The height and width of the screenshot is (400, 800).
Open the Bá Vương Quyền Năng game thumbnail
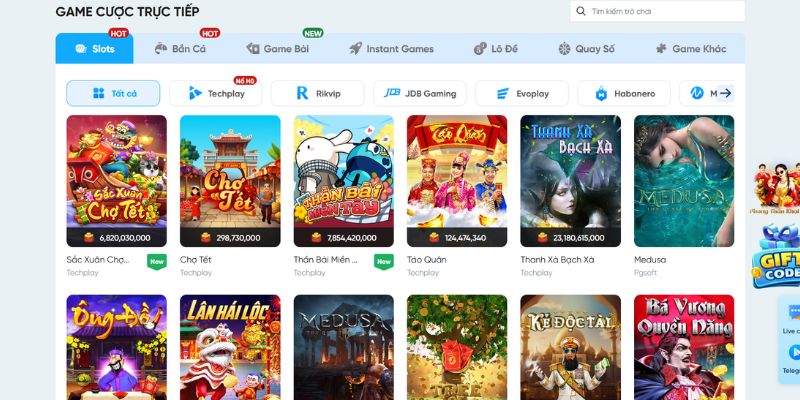tap(684, 347)
